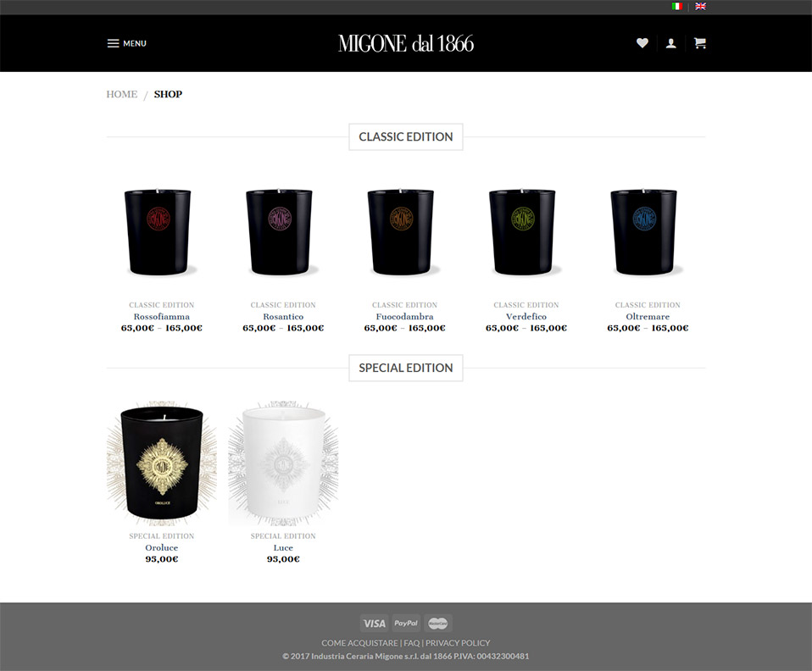Open the Rosantico product name link

pyautogui.click(x=283, y=316)
